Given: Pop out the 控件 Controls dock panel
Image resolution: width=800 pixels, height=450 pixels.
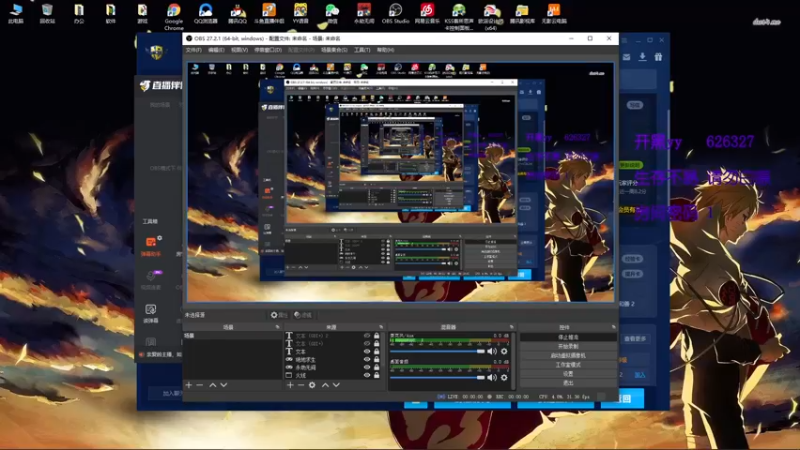Looking at the screenshot, I should [613, 327].
